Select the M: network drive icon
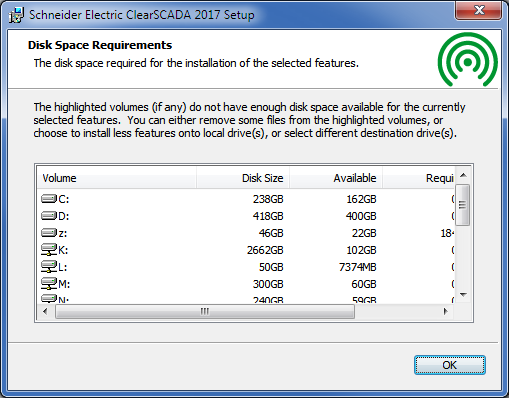The width and height of the screenshot is (509, 398). coord(49,284)
